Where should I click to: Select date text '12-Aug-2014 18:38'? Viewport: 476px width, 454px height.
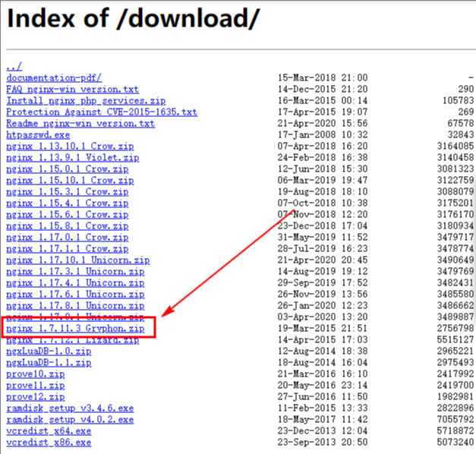click(323, 351)
